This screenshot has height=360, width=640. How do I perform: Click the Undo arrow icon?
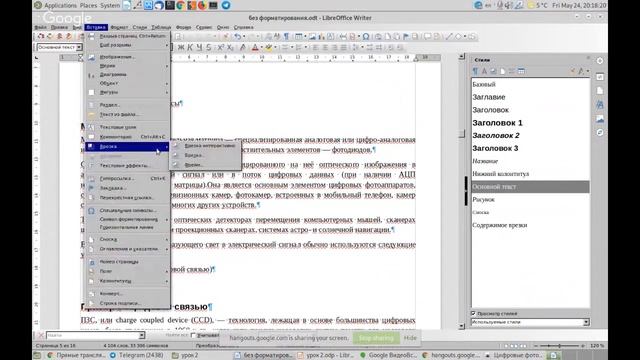(237, 37)
